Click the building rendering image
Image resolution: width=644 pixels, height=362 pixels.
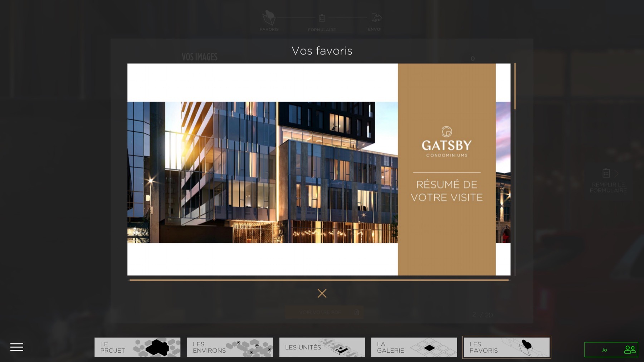point(262,172)
